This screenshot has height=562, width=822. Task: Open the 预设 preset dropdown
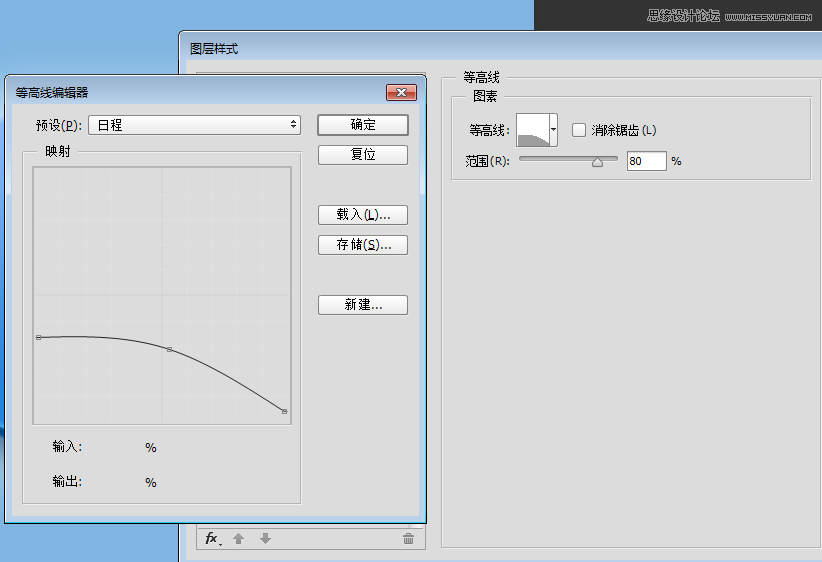click(195, 125)
